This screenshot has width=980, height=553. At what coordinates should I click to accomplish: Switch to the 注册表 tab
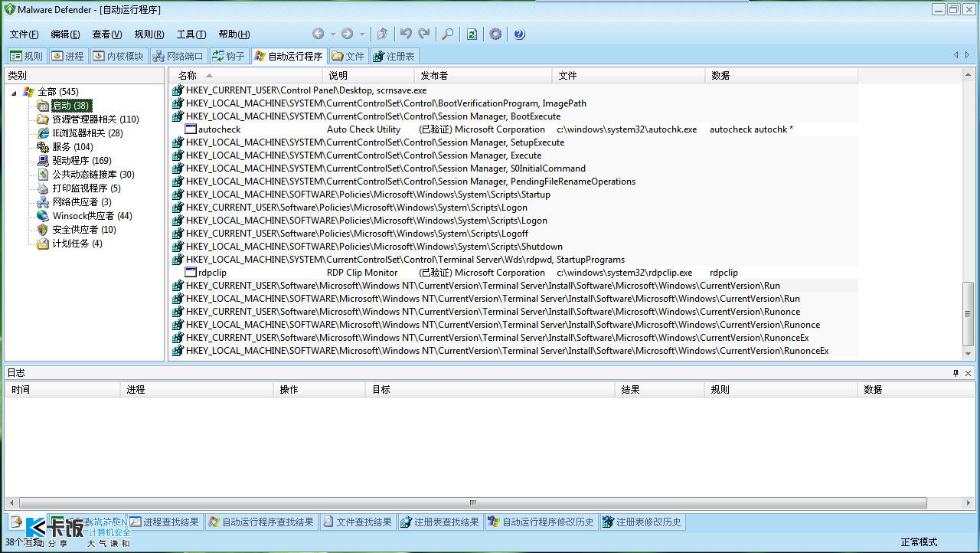point(394,56)
